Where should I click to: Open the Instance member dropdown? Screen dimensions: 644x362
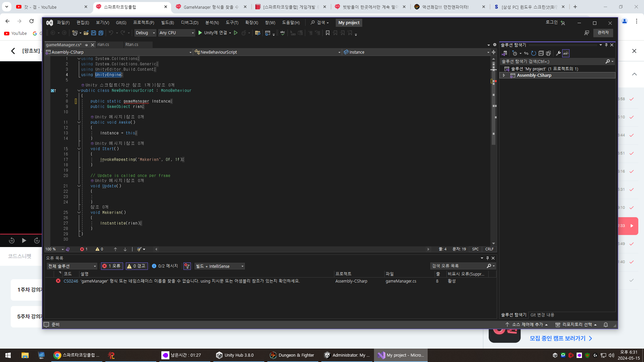[417, 52]
